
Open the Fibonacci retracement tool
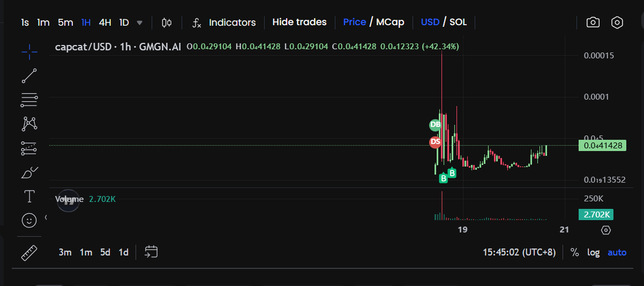pos(30,99)
